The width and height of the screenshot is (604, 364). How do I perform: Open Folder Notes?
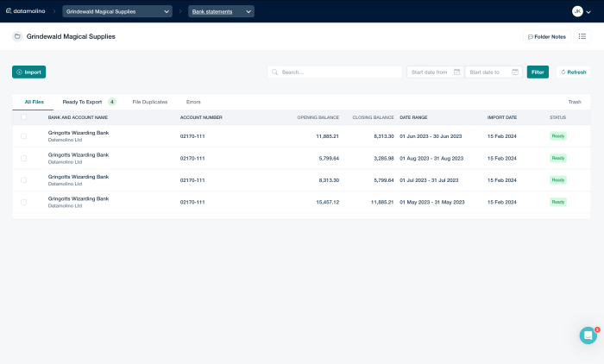point(546,36)
